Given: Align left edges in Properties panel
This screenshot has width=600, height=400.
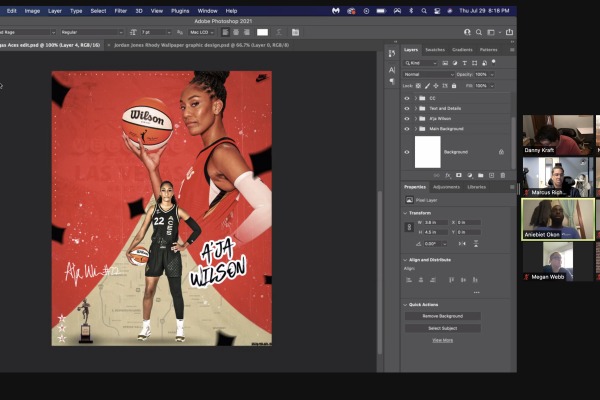Looking at the screenshot, I should pyautogui.click(x=409, y=280).
